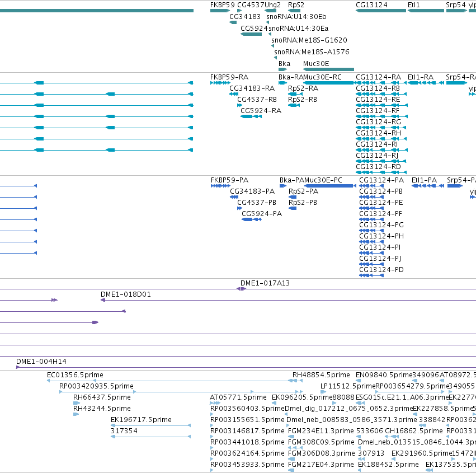Click the CG13124-PH protein
Screen dimensions: 476x473
[371, 242]
